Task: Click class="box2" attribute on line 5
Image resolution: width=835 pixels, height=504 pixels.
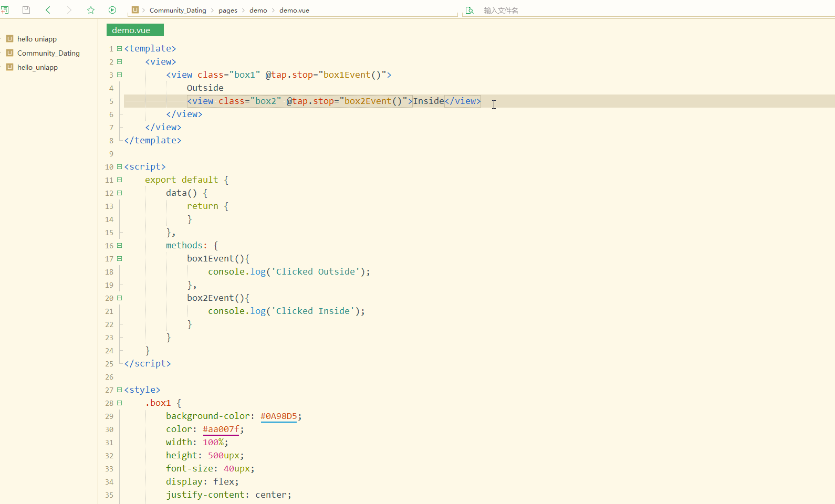Action: [x=250, y=101]
